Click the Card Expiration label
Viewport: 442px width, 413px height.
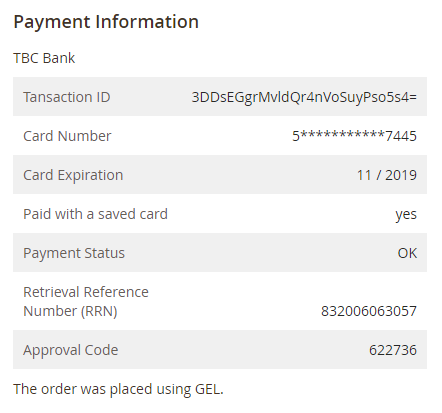pos(73,175)
